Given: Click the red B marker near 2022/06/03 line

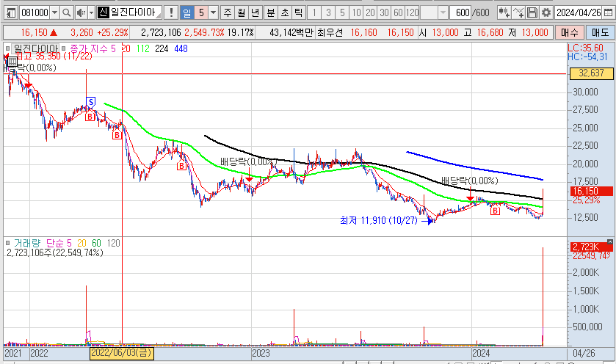Looking at the screenshot, I should [117, 135].
